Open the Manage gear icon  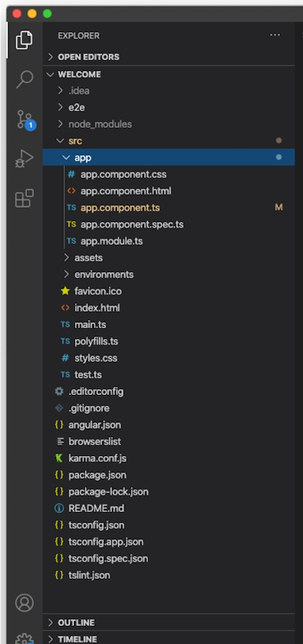[24, 638]
